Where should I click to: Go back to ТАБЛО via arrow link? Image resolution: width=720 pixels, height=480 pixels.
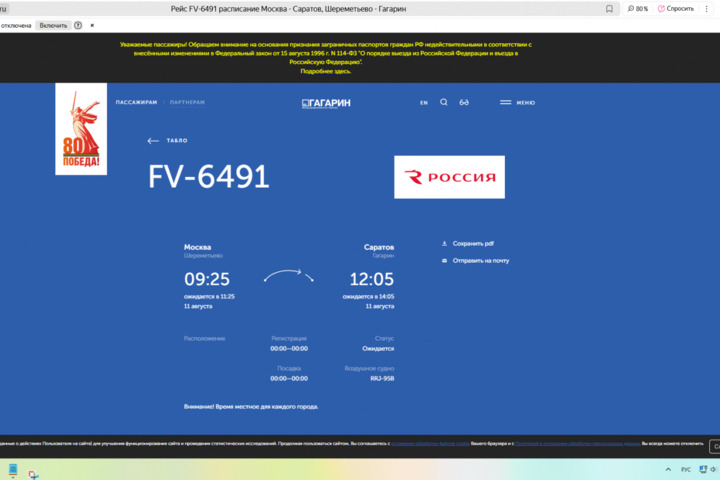click(168, 141)
